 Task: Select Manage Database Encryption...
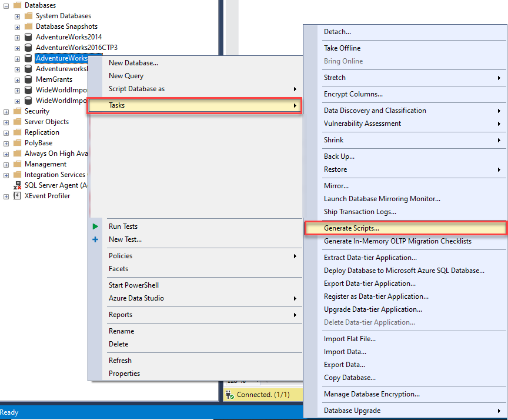tap(405, 394)
